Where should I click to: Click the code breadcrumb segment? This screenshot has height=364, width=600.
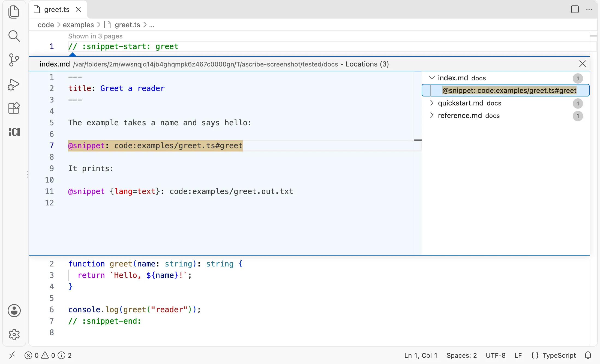pyautogui.click(x=46, y=25)
